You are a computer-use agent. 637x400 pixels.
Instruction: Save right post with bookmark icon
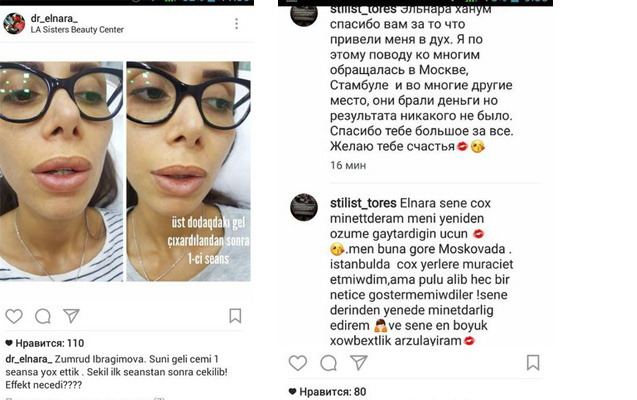pyautogui.click(x=533, y=362)
